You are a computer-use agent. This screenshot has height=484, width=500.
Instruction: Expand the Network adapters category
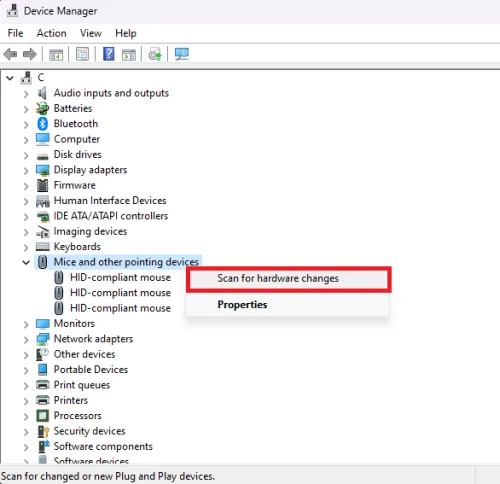[26, 340]
